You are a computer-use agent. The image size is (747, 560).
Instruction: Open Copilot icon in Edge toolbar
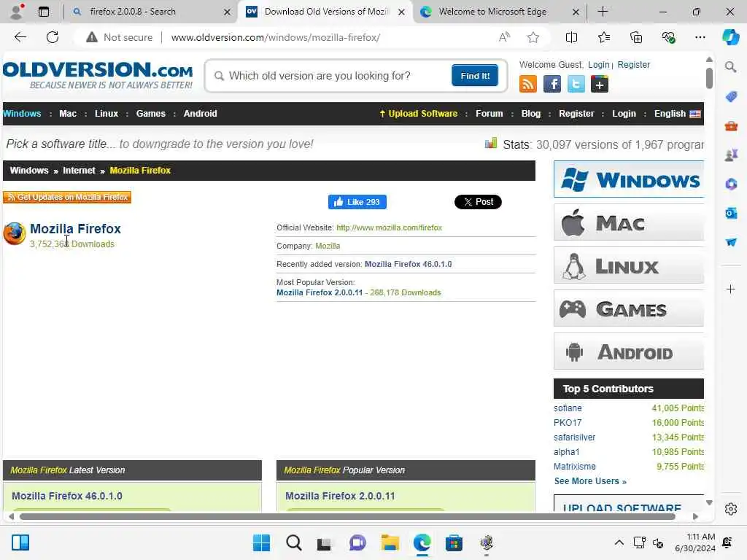[x=730, y=37]
